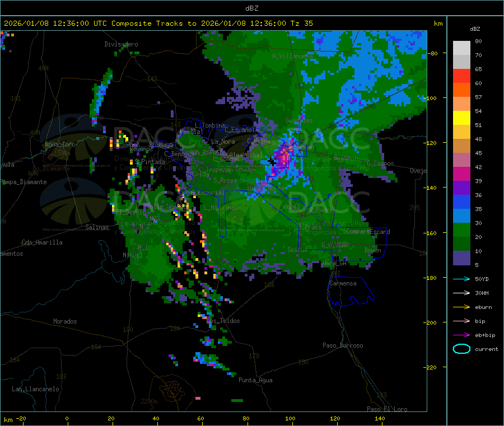Click the '100' tick on bottom km axis

point(290,418)
